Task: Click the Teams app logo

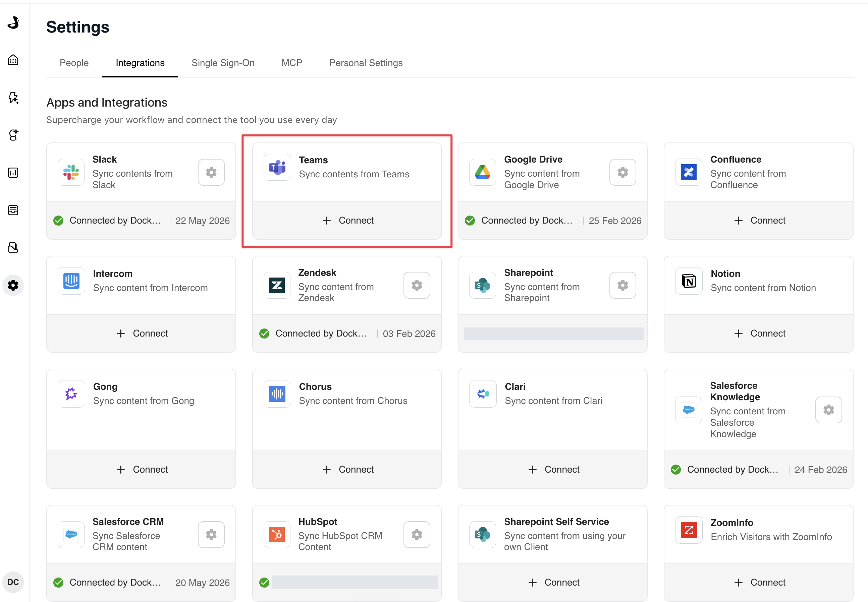Action: [277, 168]
